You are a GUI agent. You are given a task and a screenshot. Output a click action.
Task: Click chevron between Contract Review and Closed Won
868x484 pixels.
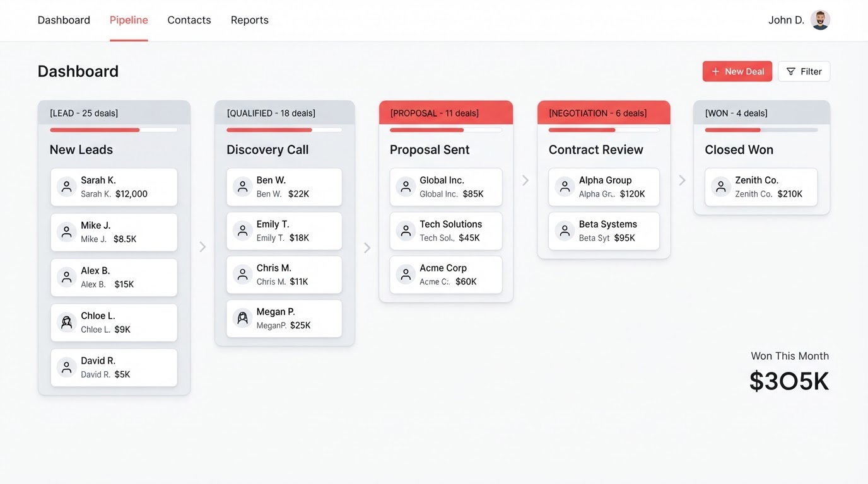tap(682, 180)
